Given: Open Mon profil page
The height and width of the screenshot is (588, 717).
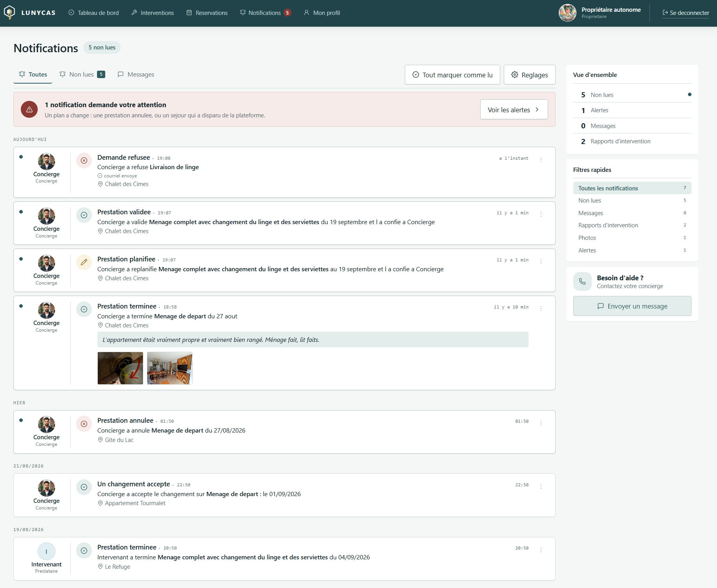Looking at the screenshot, I should click(322, 13).
